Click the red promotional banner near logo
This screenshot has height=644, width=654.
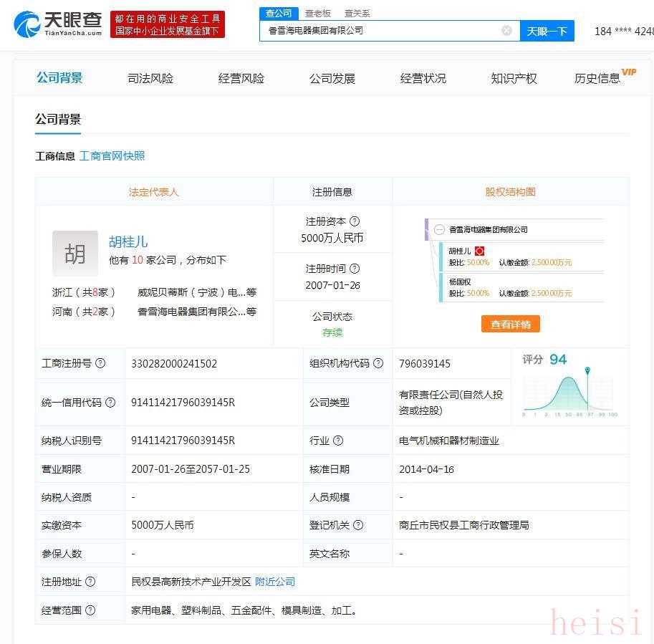(168, 24)
